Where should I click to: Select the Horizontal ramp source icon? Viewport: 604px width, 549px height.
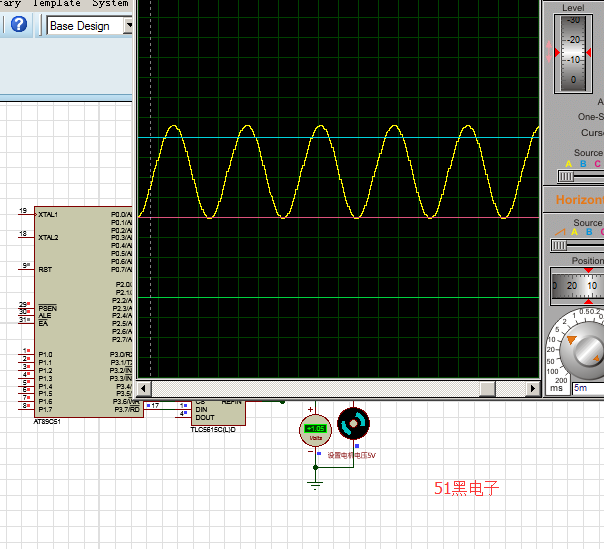coord(560,232)
